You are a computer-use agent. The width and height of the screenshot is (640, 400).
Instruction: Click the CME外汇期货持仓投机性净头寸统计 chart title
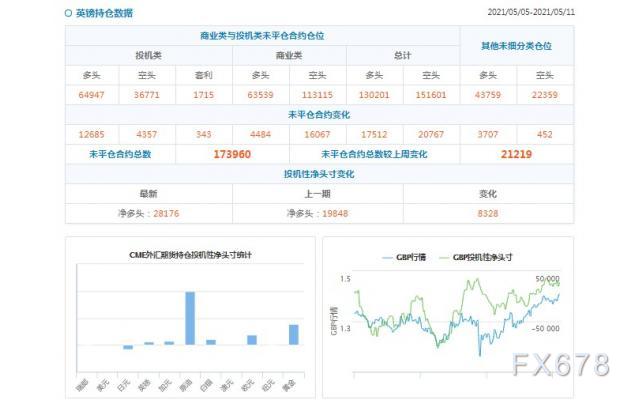click(190, 255)
